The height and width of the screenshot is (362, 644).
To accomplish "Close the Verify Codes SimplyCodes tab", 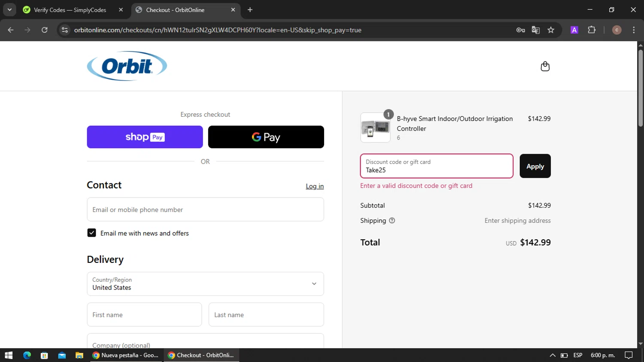I will [121, 10].
